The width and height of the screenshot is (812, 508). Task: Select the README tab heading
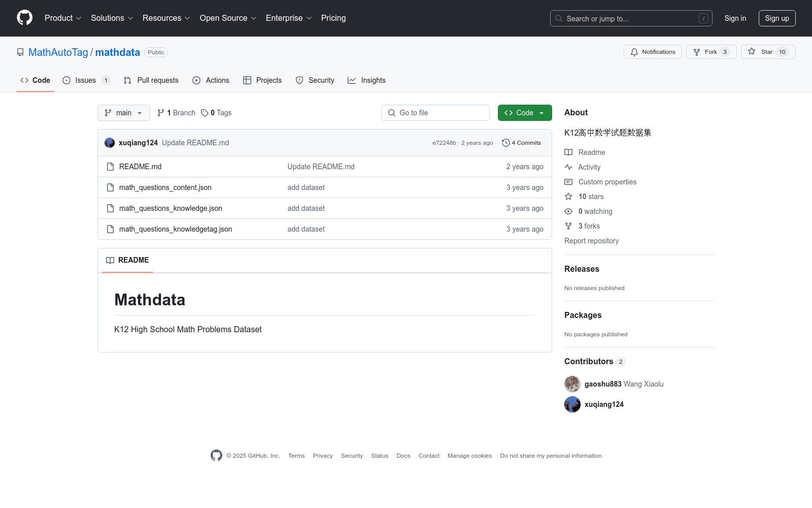coord(127,260)
